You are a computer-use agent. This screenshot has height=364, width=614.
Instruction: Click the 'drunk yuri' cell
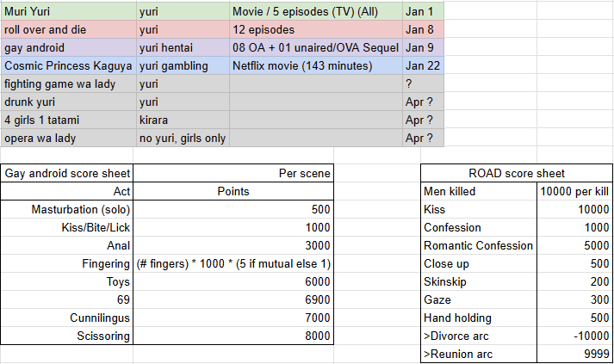[x=69, y=102]
